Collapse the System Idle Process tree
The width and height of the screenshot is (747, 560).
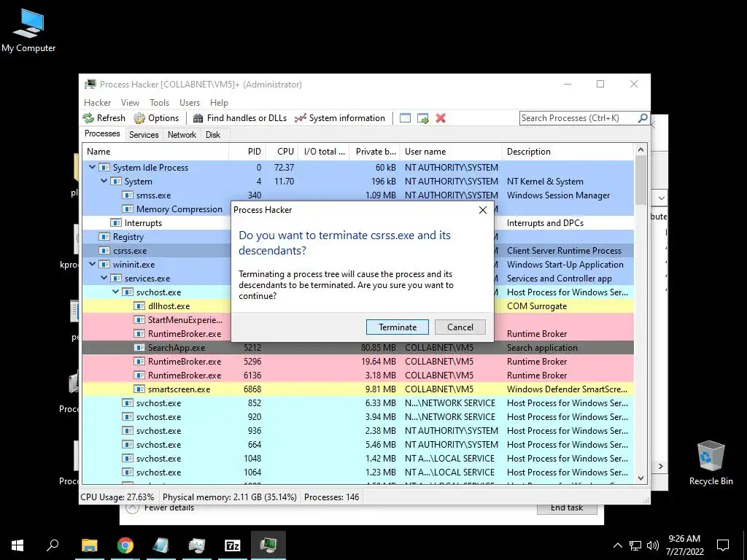[x=93, y=167]
